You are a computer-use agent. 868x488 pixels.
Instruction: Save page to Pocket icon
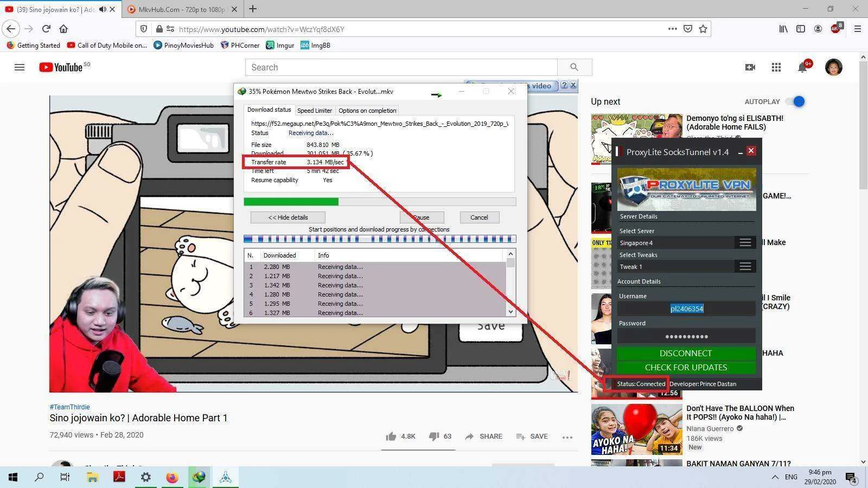pos(688,29)
